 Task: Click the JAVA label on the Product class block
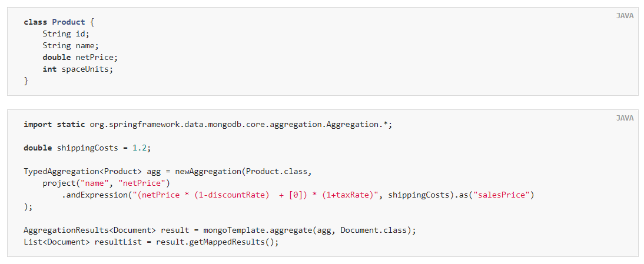click(x=625, y=16)
